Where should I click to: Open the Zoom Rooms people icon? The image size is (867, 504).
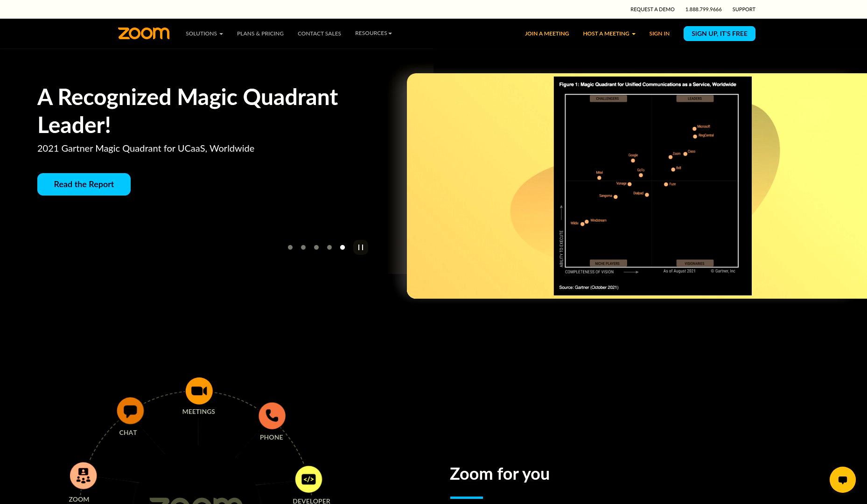pos(84,476)
